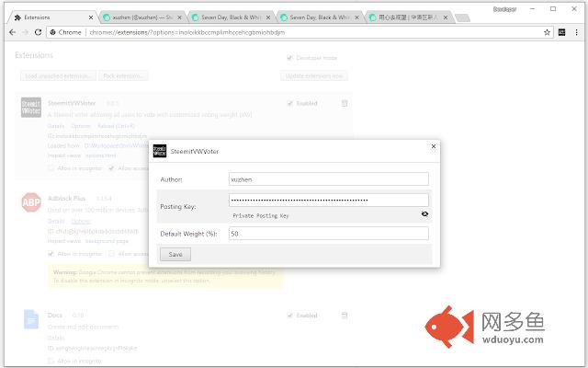Click the Posting Key password field
588x368 pixels.
point(329,200)
